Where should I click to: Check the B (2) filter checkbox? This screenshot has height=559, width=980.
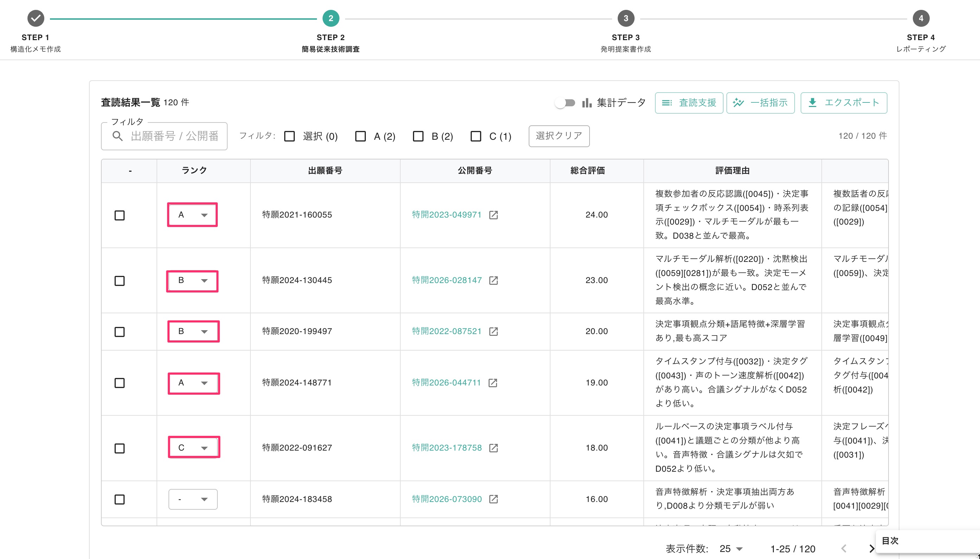pos(418,136)
